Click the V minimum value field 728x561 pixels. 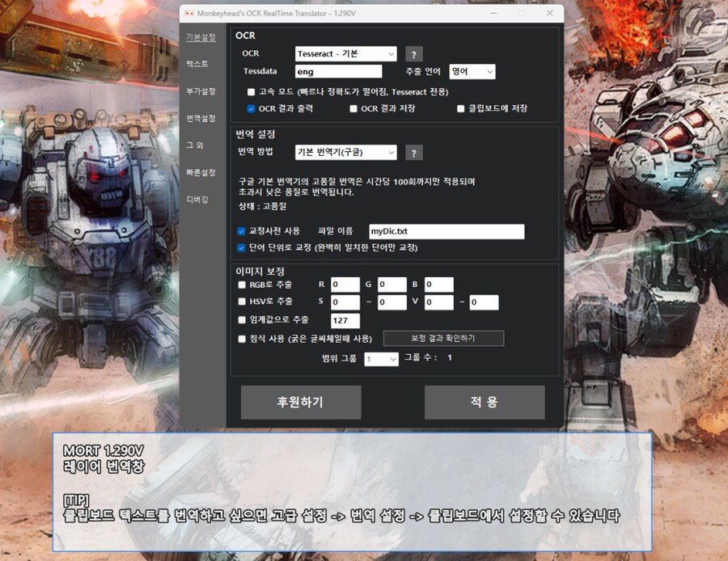point(439,302)
